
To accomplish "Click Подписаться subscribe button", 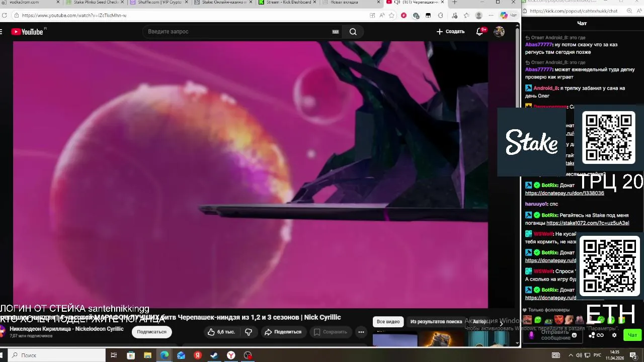I will 151,332.
